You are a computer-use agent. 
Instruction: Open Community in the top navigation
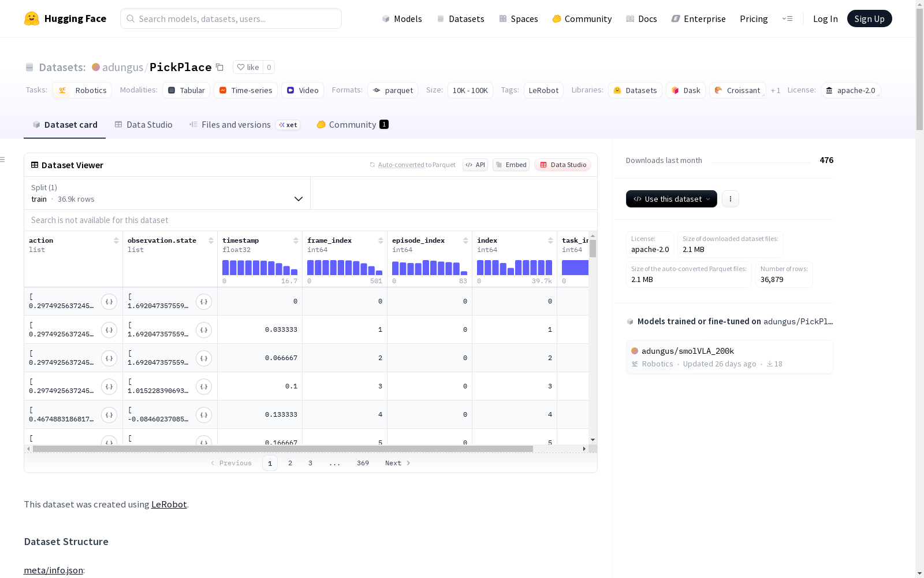[x=582, y=18]
